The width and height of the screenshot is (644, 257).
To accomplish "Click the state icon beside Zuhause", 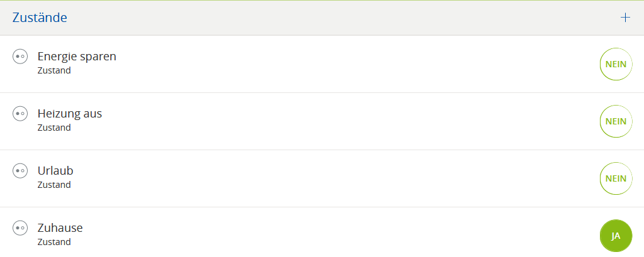I will (x=20, y=228).
